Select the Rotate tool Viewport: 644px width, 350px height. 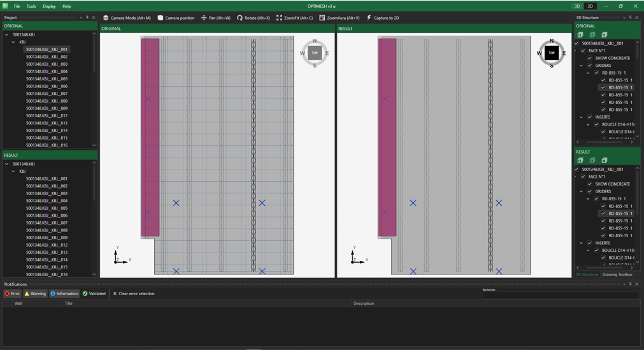pyautogui.click(x=253, y=18)
